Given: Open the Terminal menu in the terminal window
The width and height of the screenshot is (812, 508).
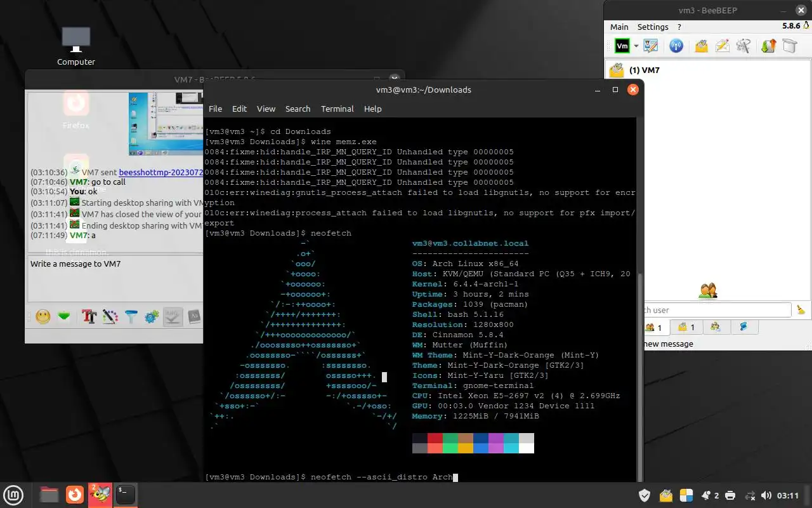Looking at the screenshot, I should click(x=337, y=109).
